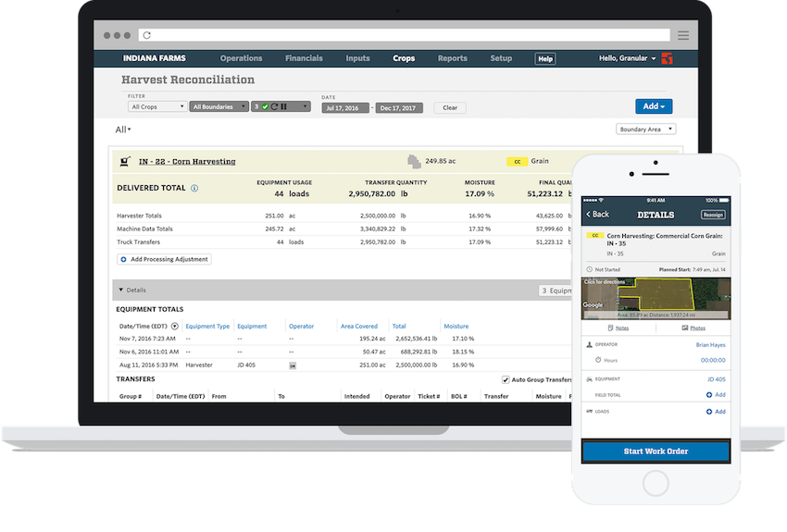Viewport: 787px width, 532px height.
Task: Tap the Notes icon on the phone
Action: coord(610,328)
